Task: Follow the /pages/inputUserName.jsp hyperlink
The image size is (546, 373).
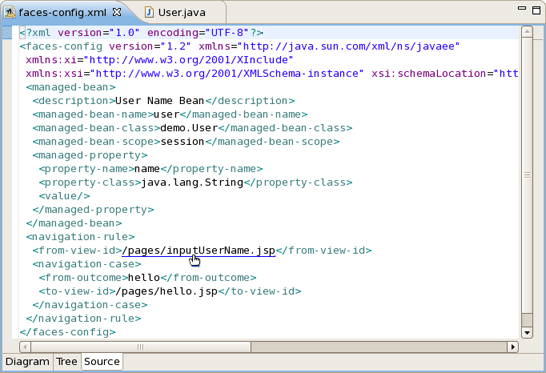Action: (198, 251)
